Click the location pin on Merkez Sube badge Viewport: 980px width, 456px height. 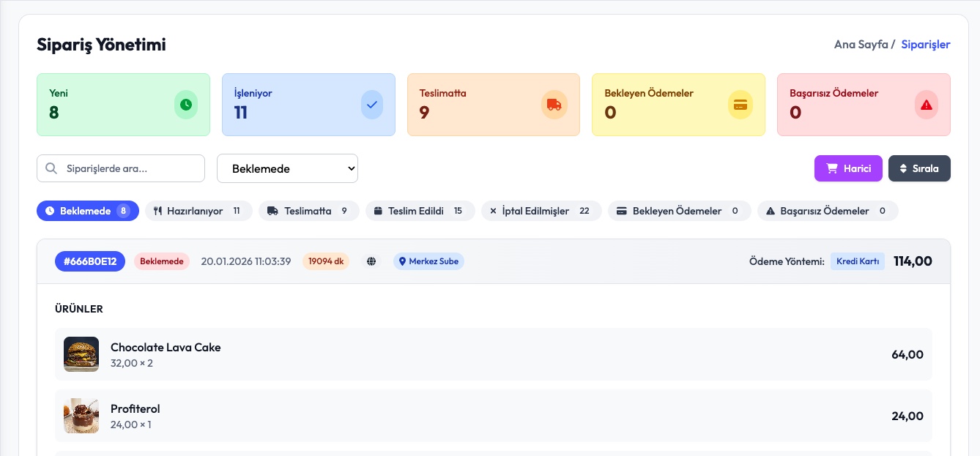[402, 261]
